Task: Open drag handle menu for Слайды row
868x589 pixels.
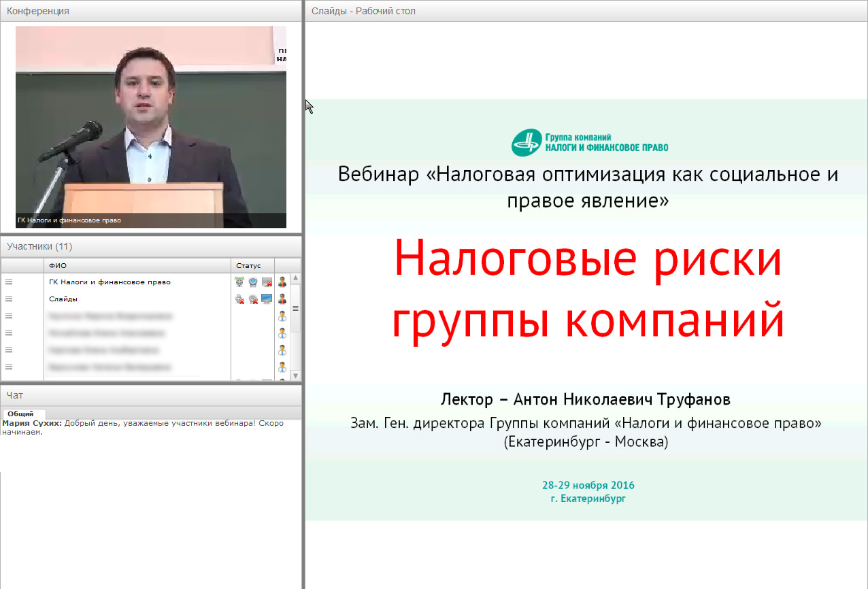Action: click(9, 299)
